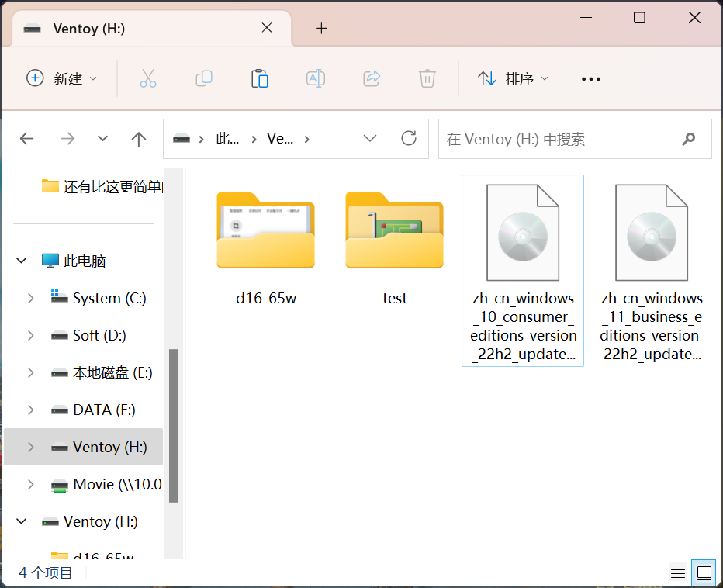Screen dimensions: 723x588
Task: Switch to large icons view
Action: (704, 572)
